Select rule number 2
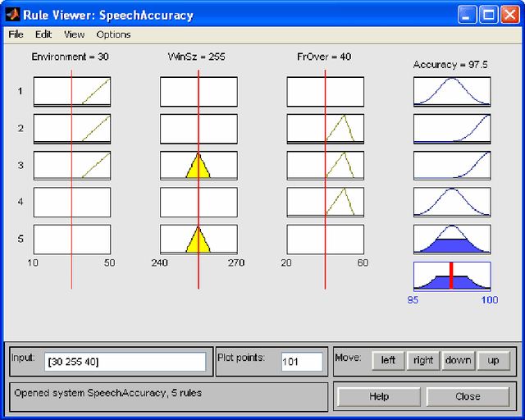Image resolution: width=525 pixels, height=420 pixels. (21, 128)
